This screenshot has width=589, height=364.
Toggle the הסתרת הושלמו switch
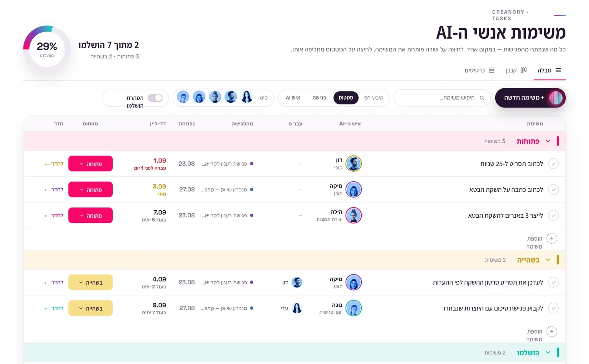point(155,98)
